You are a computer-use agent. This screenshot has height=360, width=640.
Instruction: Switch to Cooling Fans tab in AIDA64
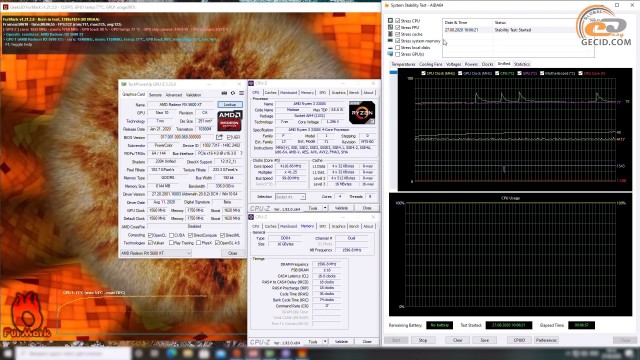click(x=431, y=64)
